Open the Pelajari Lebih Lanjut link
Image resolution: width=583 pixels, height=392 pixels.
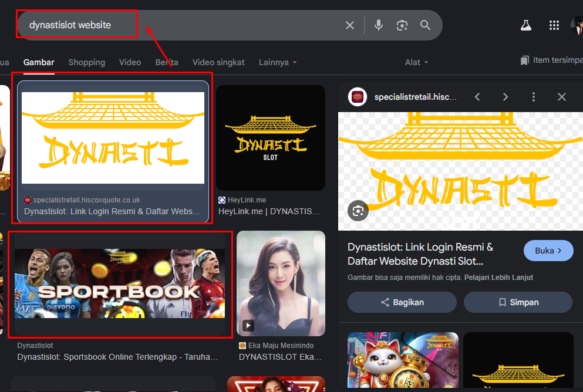click(x=498, y=278)
